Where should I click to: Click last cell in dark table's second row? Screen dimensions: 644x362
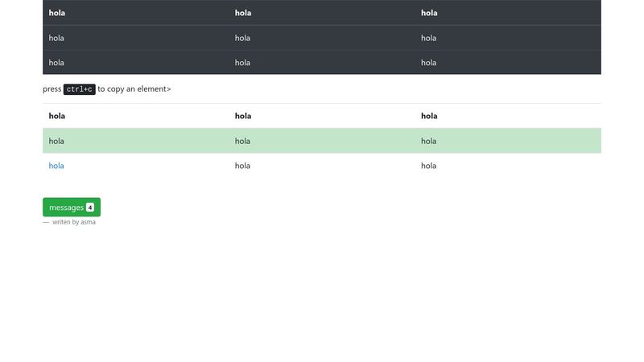pos(429,38)
